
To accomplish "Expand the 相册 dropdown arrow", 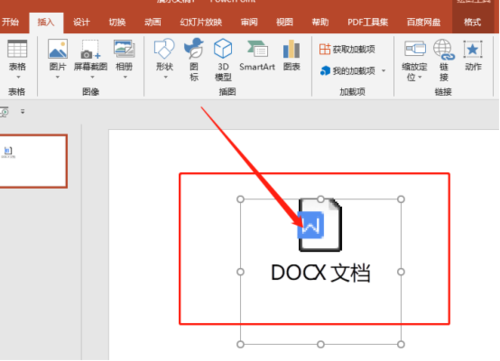I will [125, 77].
